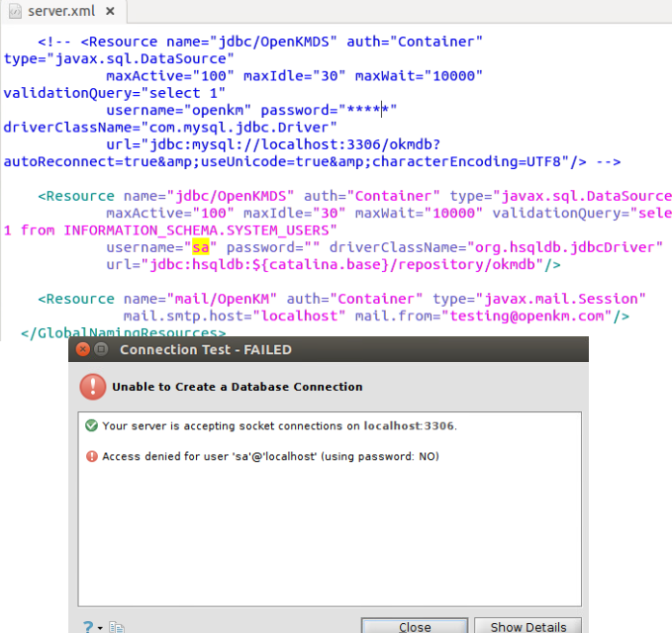
Task: Click the XML file icon on server.xml tab
Action: 15,11
